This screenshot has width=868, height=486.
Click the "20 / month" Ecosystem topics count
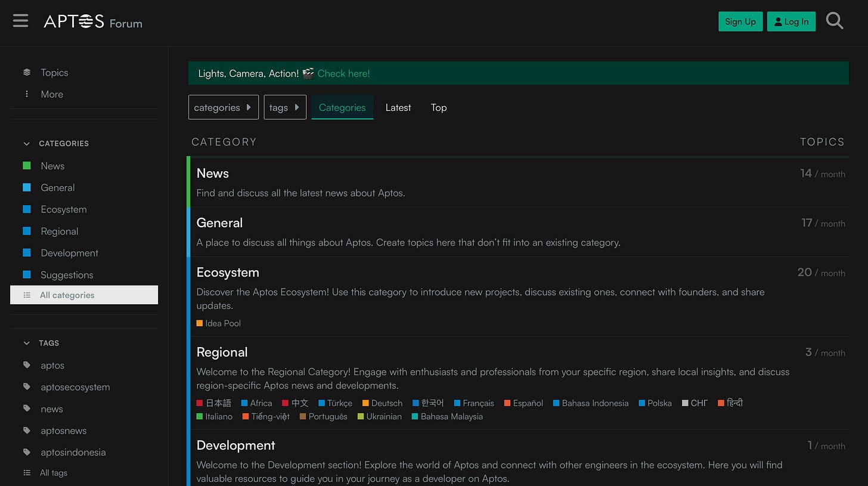click(821, 273)
